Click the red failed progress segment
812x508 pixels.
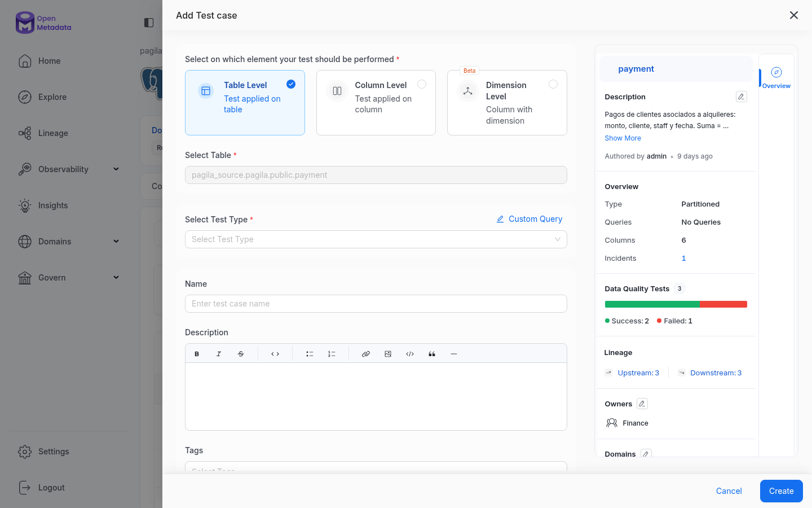[723, 304]
